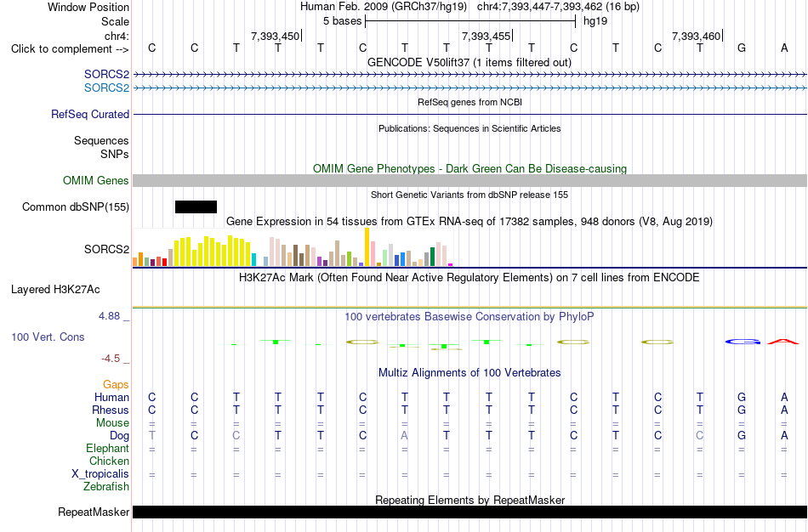This screenshot has width=808, height=532.
Task: Click the Common dbSNP(155) black variant block
Action: pyautogui.click(x=196, y=207)
